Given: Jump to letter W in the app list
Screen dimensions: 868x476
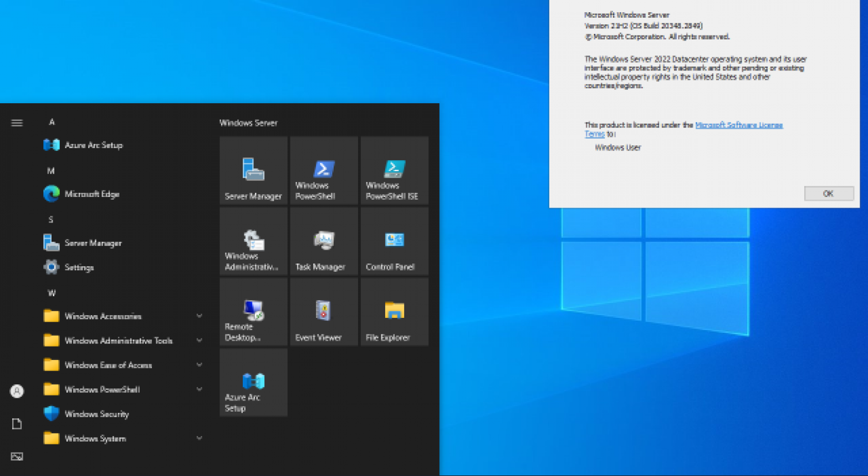Looking at the screenshot, I should pos(52,293).
